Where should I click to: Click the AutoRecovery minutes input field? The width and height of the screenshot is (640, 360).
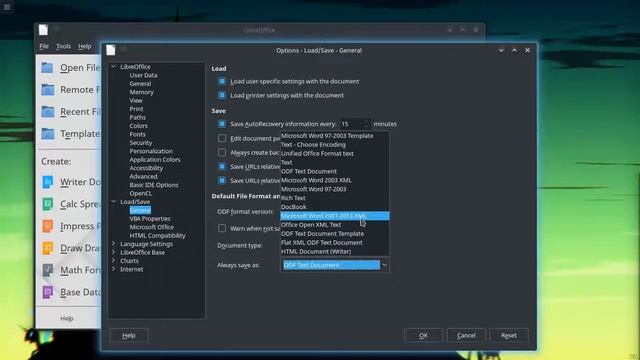351,124
